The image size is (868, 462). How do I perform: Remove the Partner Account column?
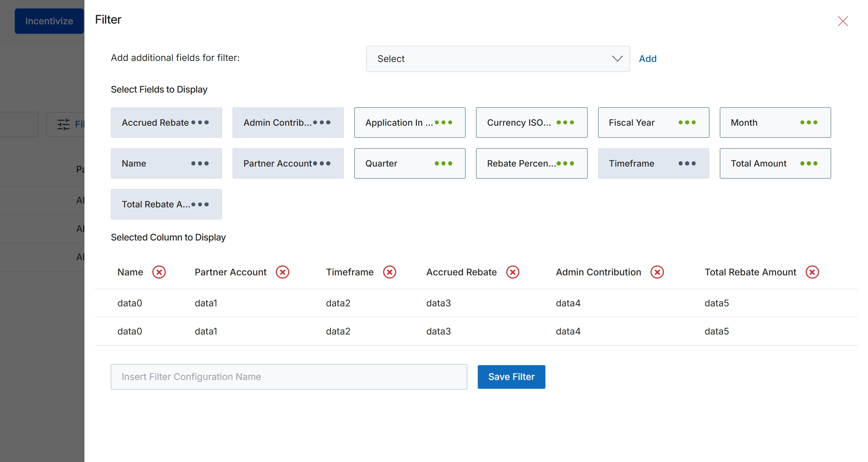pos(283,272)
